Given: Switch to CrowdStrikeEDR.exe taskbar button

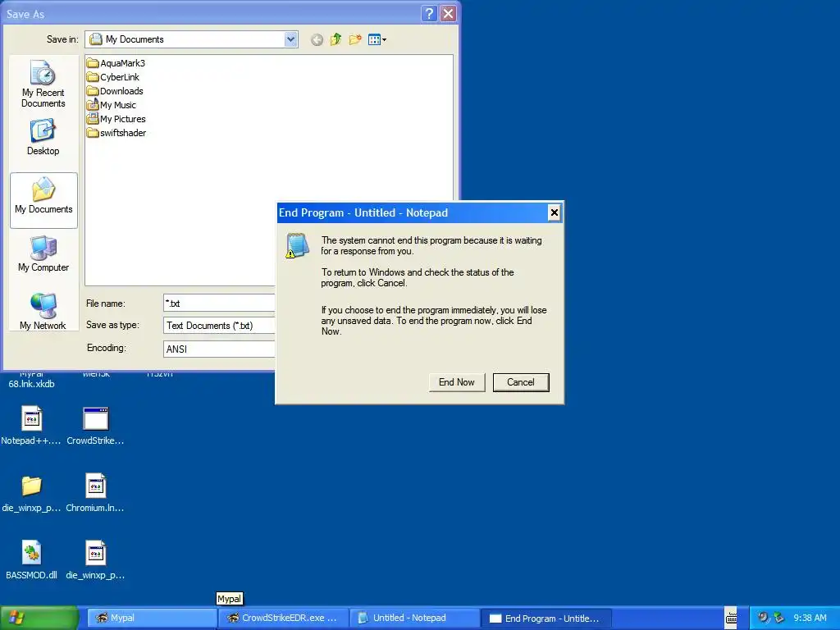Looking at the screenshot, I should 284,618.
